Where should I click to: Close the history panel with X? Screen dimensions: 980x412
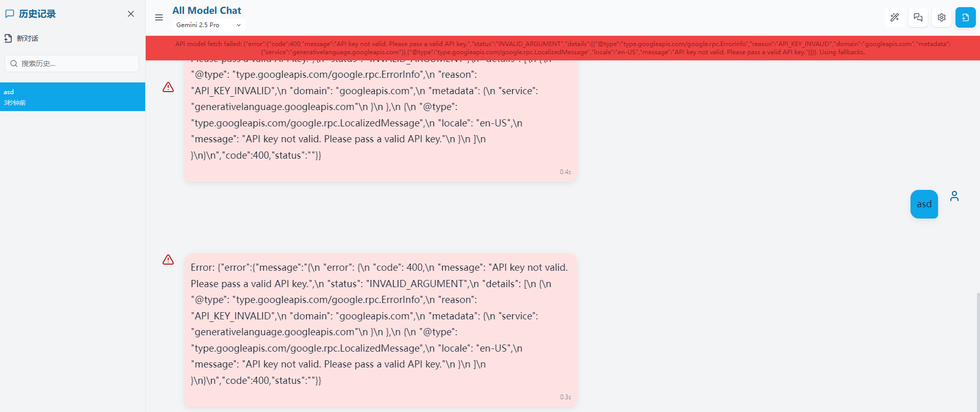click(131, 14)
